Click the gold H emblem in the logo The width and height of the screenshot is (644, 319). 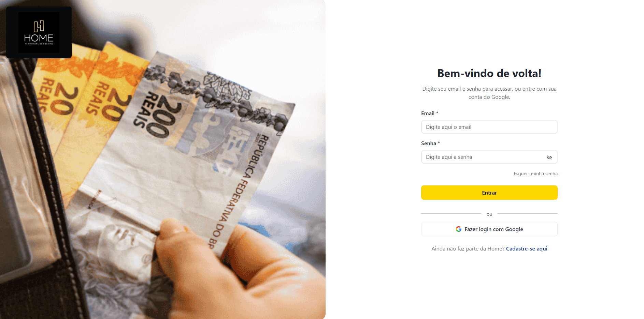[39, 26]
